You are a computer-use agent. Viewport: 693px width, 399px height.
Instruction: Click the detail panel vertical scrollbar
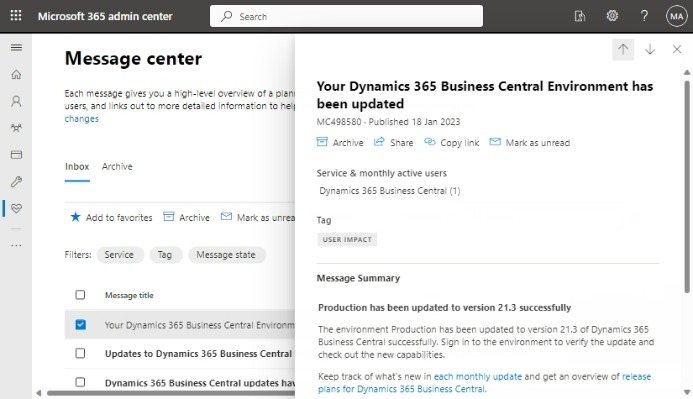pyautogui.click(x=687, y=186)
